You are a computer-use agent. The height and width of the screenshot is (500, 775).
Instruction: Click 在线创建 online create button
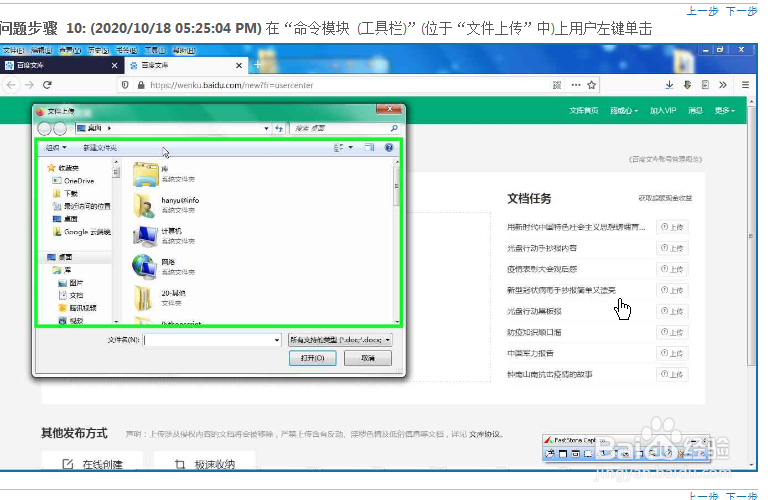click(92, 463)
